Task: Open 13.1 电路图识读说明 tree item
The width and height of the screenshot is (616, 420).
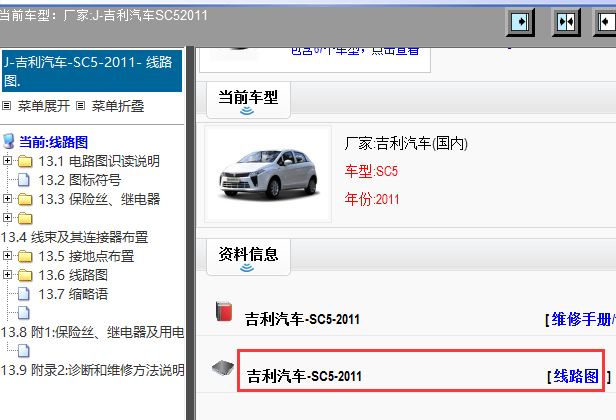Action: point(99,161)
